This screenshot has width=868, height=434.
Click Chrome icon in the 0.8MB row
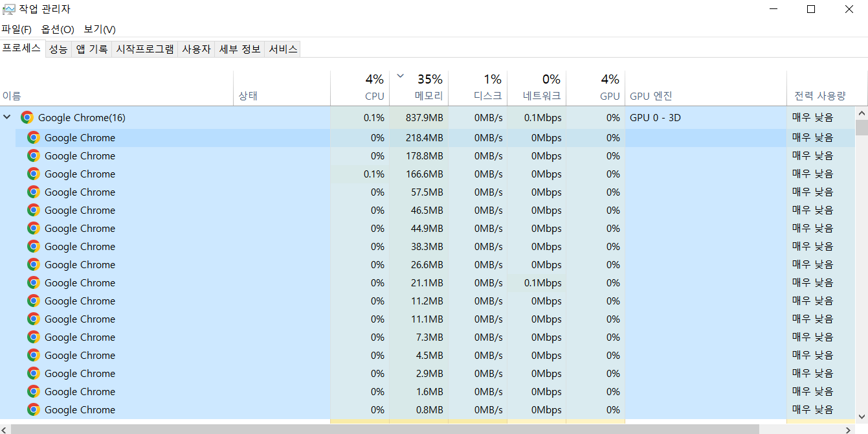click(x=34, y=409)
